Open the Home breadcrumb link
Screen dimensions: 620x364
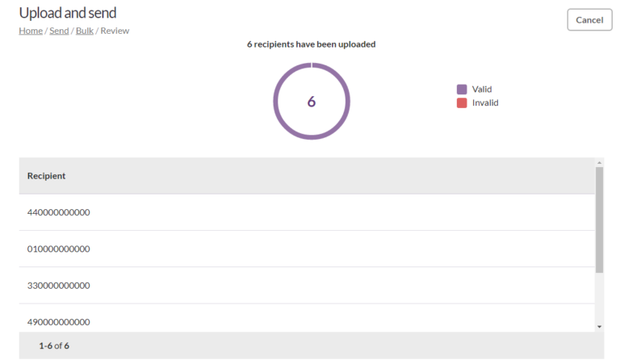pyautogui.click(x=31, y=31)
